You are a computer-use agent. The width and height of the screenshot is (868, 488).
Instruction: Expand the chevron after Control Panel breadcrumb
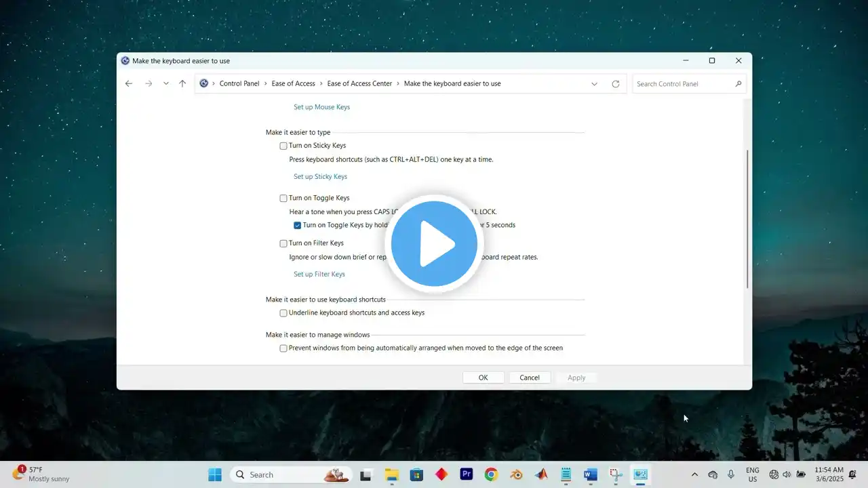[266, 83]
